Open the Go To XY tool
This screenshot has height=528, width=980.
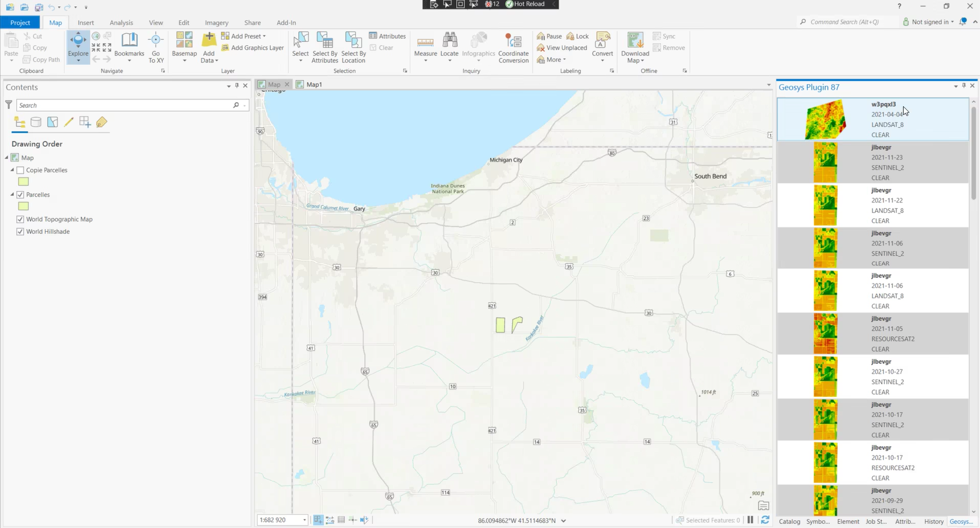pyautogui.click(x=156, y=47)
